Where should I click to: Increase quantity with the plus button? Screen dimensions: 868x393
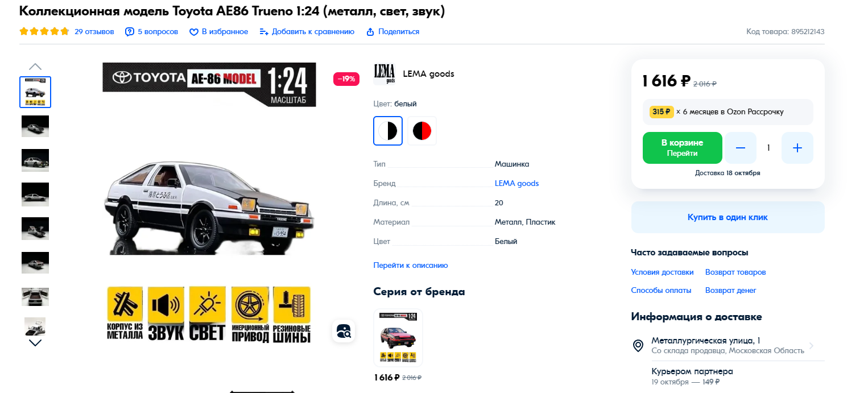click(797, 148)
